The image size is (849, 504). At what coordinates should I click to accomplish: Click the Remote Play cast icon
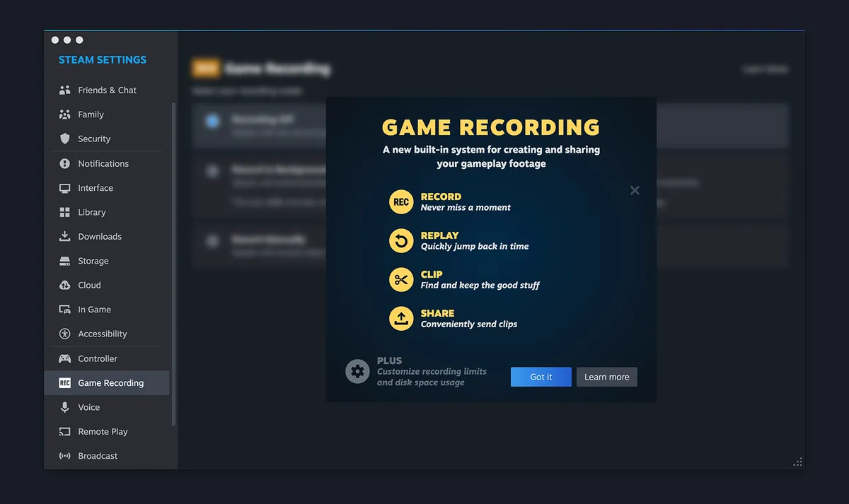tap(64, 432)
